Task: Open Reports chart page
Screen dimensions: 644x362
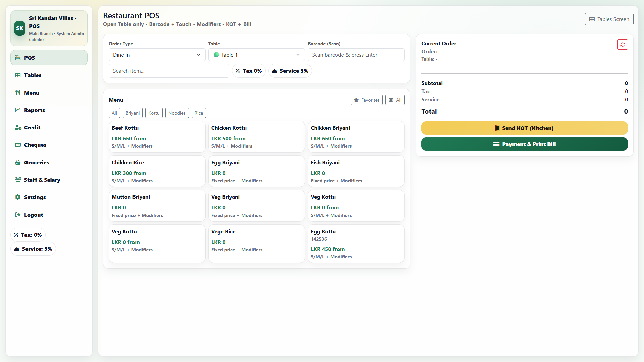Action: (34, 110)
